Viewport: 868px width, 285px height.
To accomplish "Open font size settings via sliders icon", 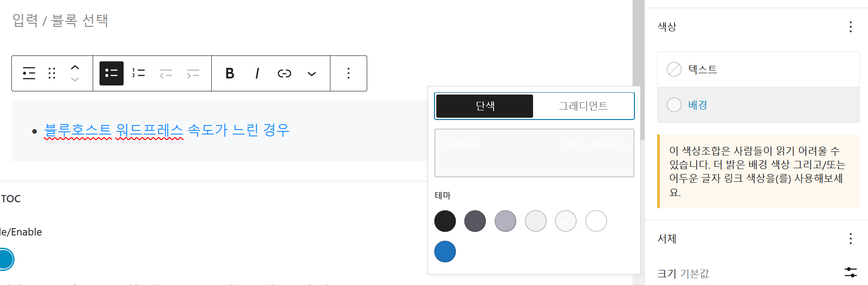I will pyautogui.click(x=851, y=272).
